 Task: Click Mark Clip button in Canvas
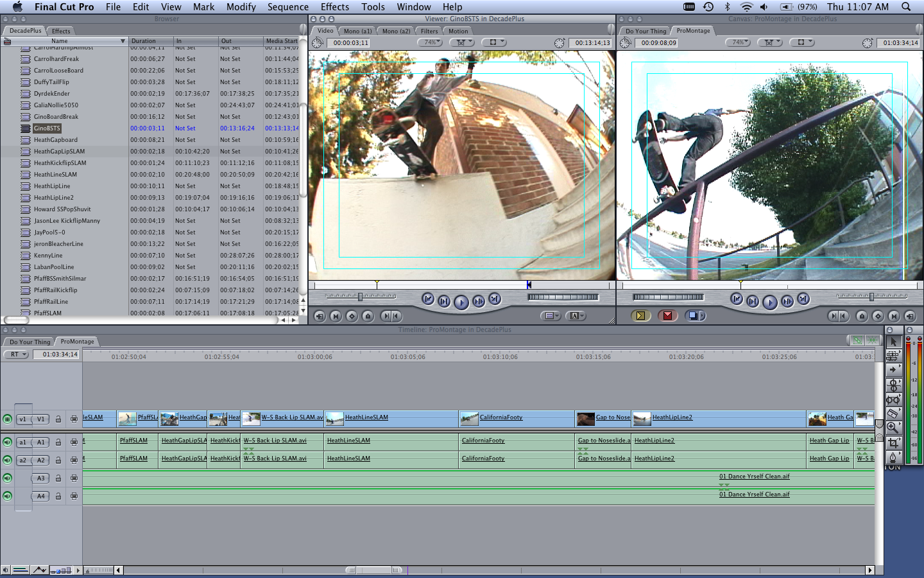coord(894,316)
